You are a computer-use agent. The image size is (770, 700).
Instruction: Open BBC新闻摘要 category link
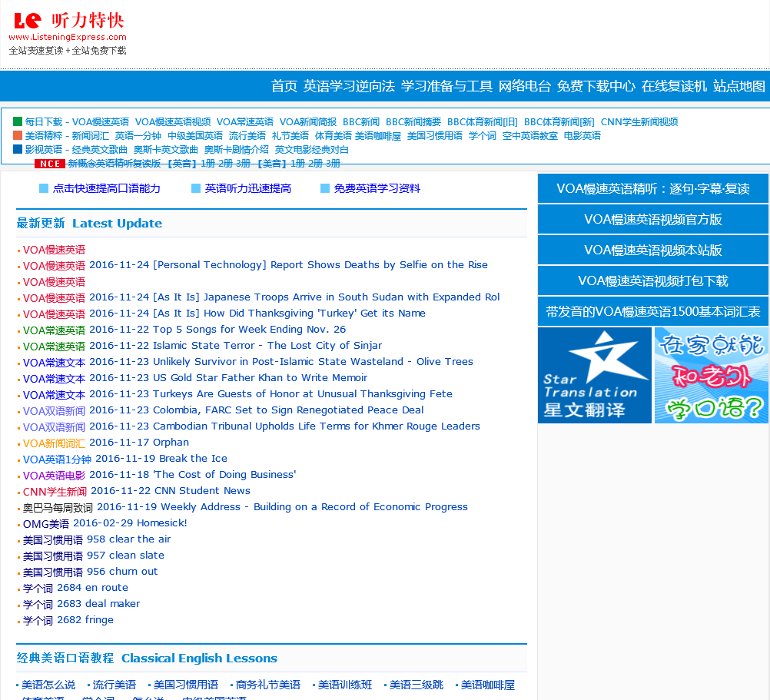coord(413,121)
